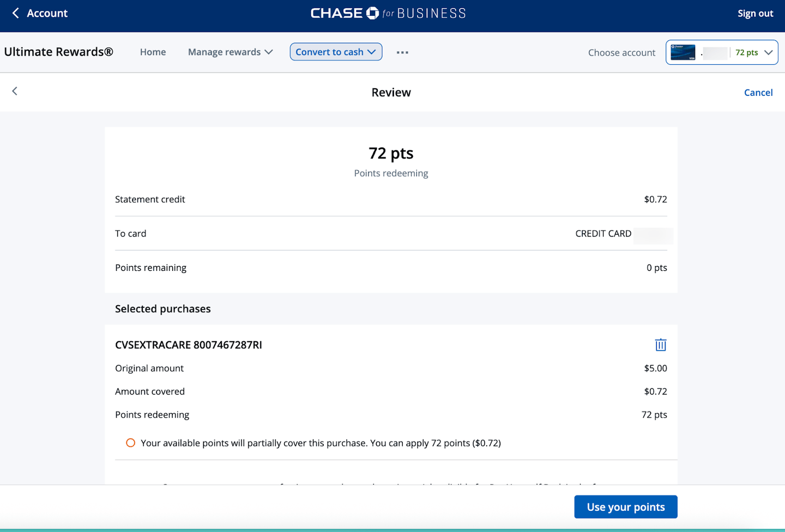The image size is (785, 532).
Task: Click the orange circle partial-coverage indicator
Action: point(130,443)
